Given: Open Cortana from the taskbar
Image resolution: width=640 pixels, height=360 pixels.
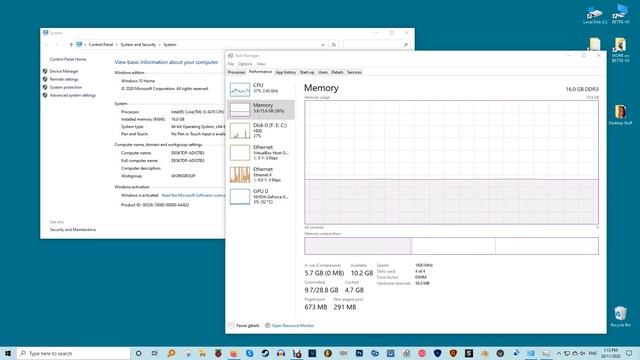Looking at the screenshot, I should 138,353.
